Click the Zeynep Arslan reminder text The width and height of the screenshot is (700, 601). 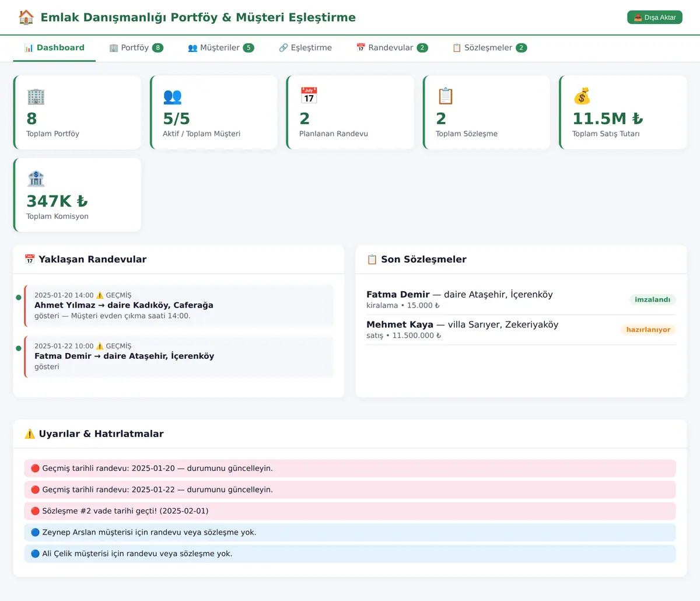coord(149,532)
